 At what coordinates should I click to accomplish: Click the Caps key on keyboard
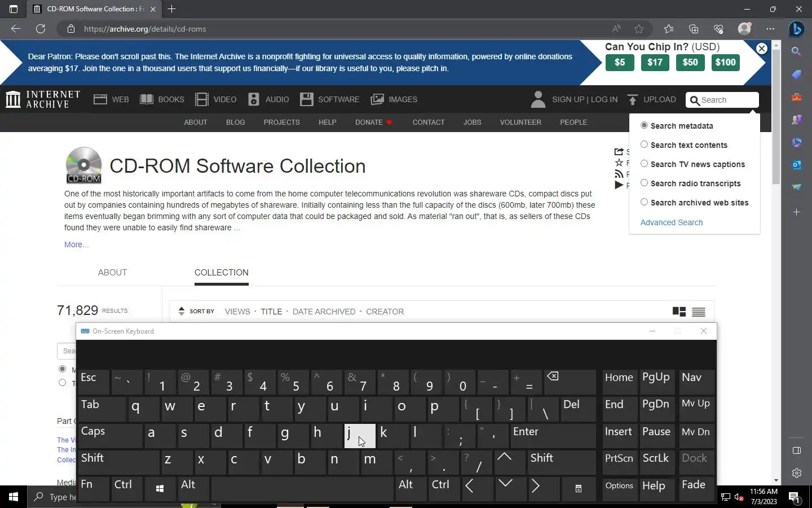pyautogui.click(x=110, y=436)
